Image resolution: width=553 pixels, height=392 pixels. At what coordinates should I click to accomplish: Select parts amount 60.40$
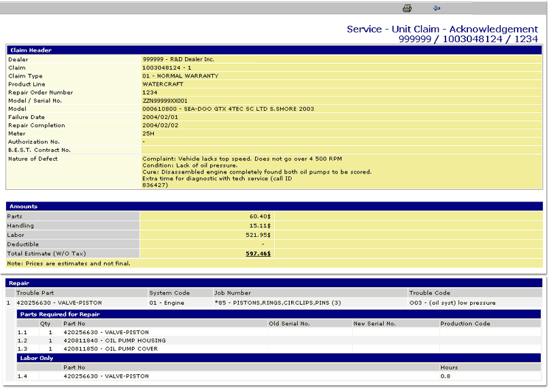pyautogui.click(x=261, y=216)
